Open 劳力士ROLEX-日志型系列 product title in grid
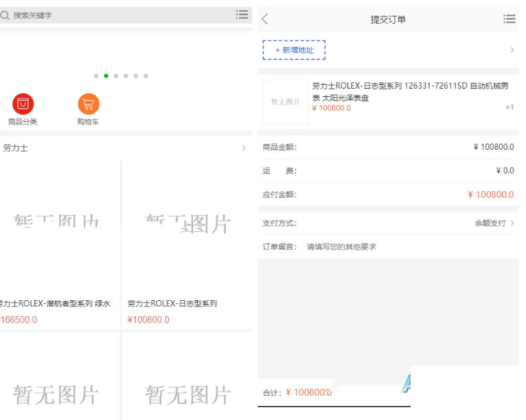Screen dimensions: 526x420 (x=172, y=303)
